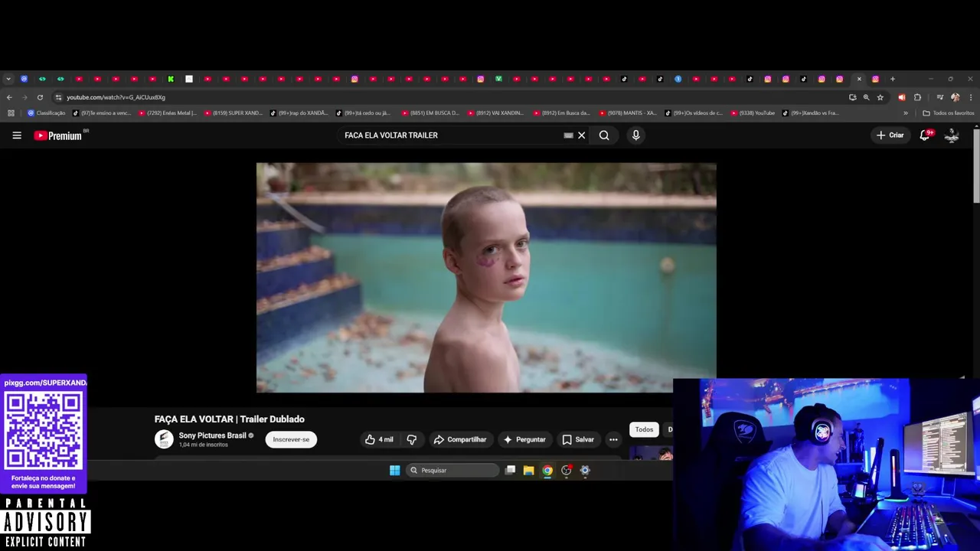
Task: Open the Classificação bookmark
Action: [46, 113]
